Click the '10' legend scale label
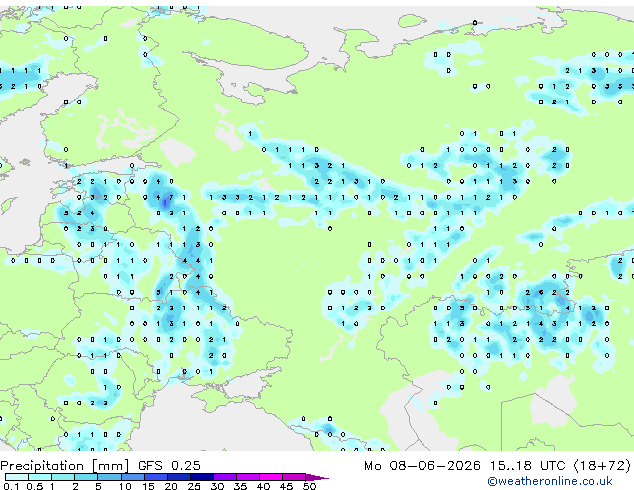This screenshot has width=634, height=490. click(x=125, y=486)
